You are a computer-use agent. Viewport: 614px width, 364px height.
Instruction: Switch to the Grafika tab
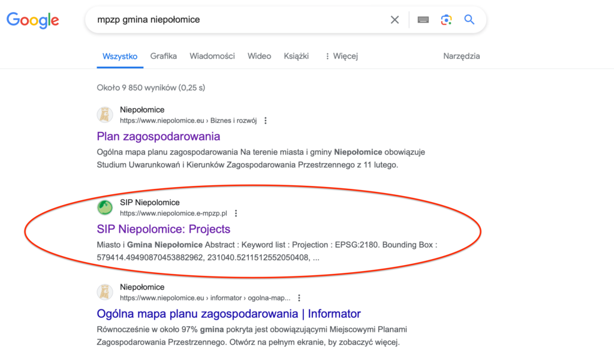tap(163, 56)
